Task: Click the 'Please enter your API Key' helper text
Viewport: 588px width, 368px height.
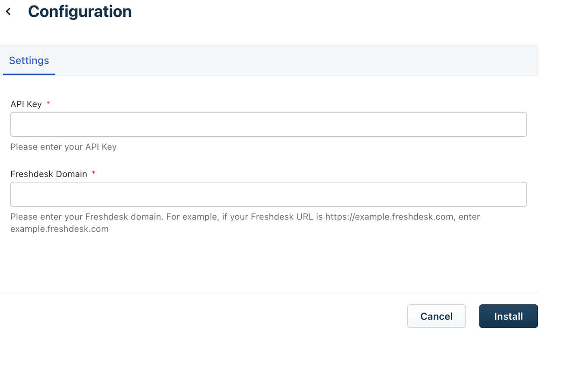Action: click(x=63, y=147)
